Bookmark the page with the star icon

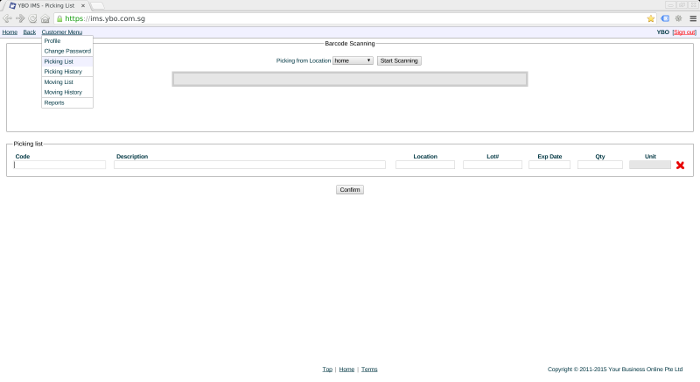point(650,19)
